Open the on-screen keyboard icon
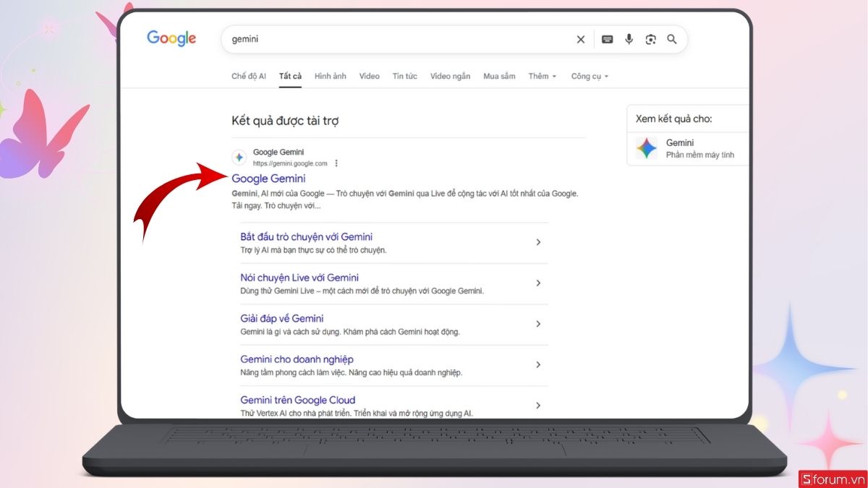 pos(608,40)
